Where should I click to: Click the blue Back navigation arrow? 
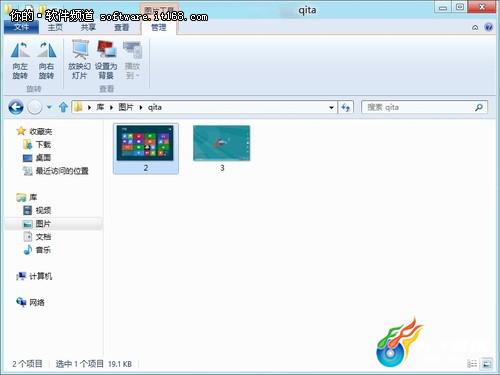(x=16, y=107)
